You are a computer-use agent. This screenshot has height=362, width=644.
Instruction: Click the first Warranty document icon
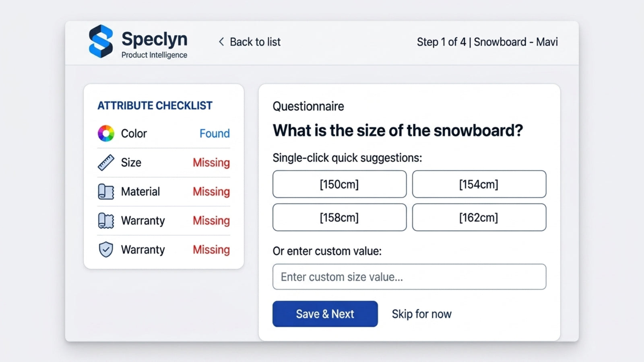106,220
